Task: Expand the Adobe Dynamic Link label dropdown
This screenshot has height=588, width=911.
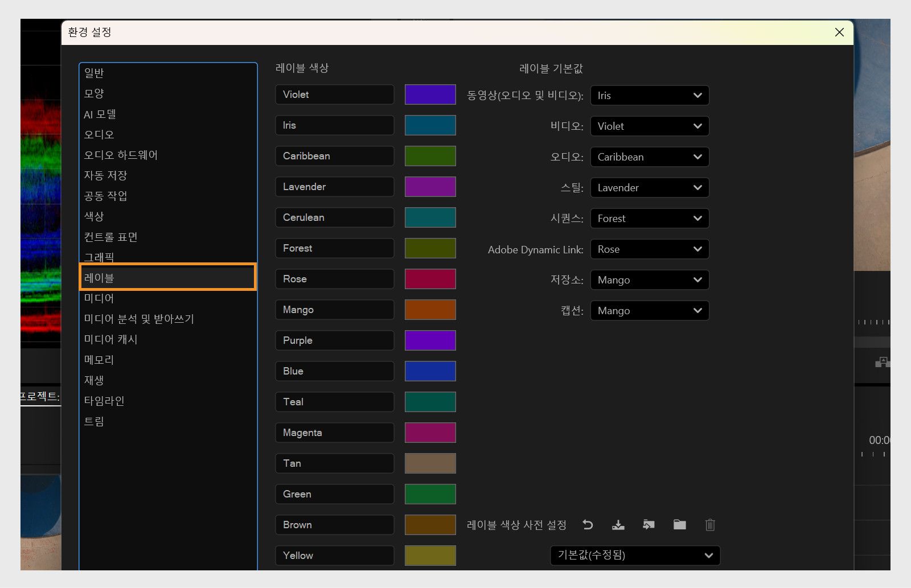Action: click(x=649, y=249)
